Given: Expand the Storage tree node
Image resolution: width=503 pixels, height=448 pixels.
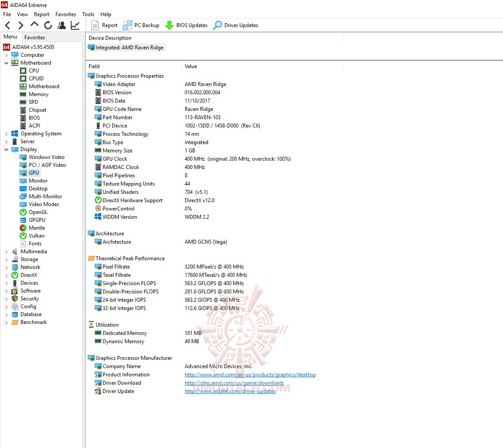Looking at the screenshot, I should [6, 260].
